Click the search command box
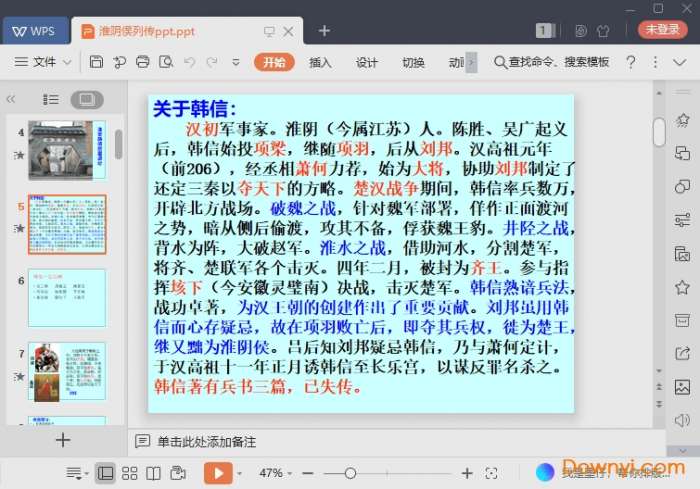This screenshot has height=489, width=700. pos(552,62)
